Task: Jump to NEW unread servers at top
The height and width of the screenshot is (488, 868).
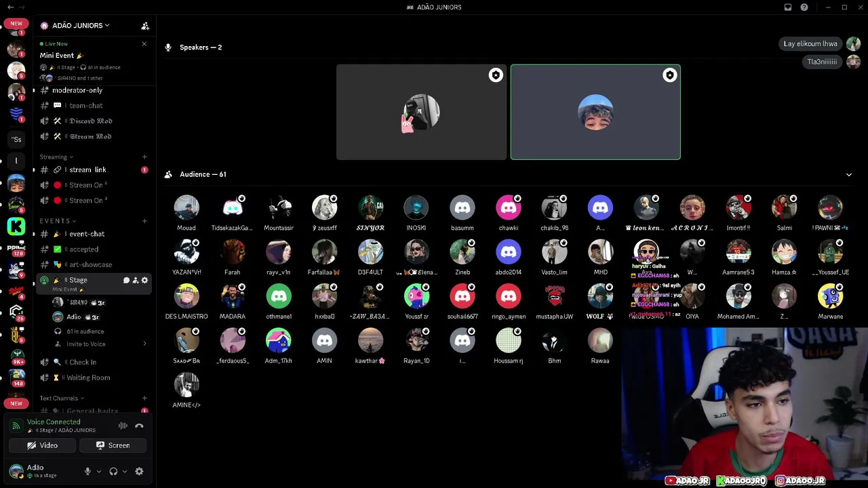Action: (x=16, y=24)
